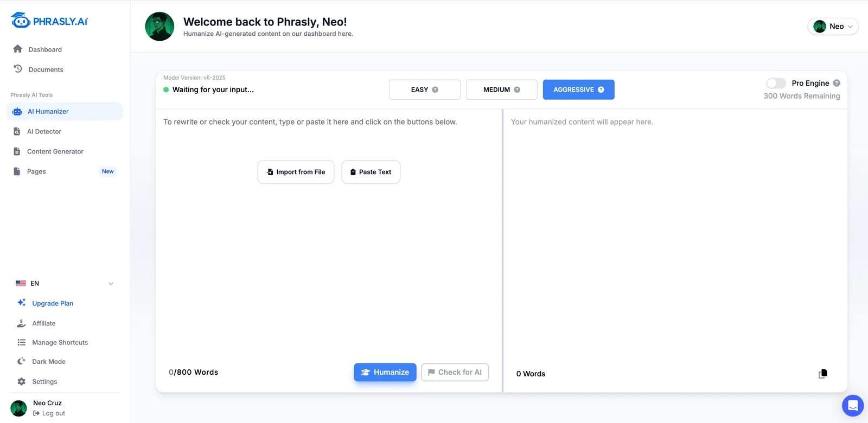Select the MEDIUM humanization mode
868x423 pixels.
pyautogui.click(x=502, y=89)
